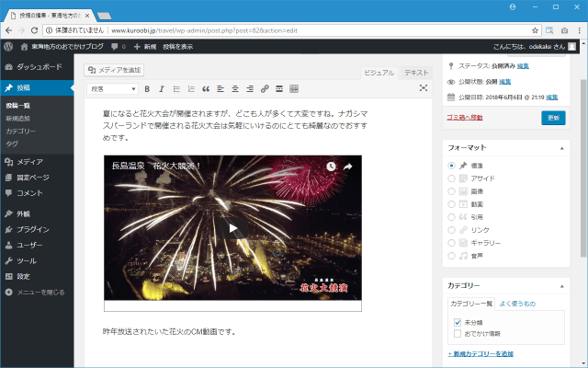
Task: Collapse the カテゴリー panel
Action: [x=561, y=286]
